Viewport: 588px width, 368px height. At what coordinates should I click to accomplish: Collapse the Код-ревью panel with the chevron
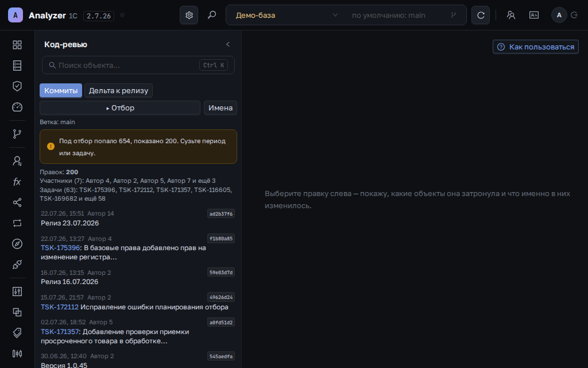coord(227,44)
